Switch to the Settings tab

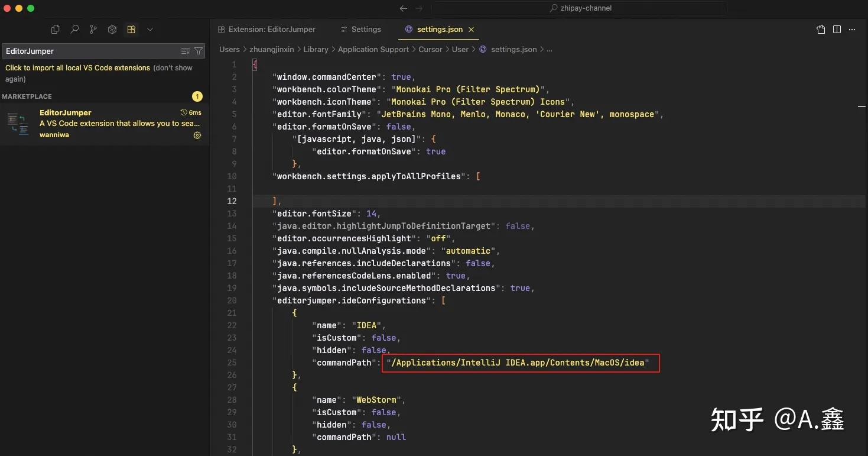click(360, 30)
